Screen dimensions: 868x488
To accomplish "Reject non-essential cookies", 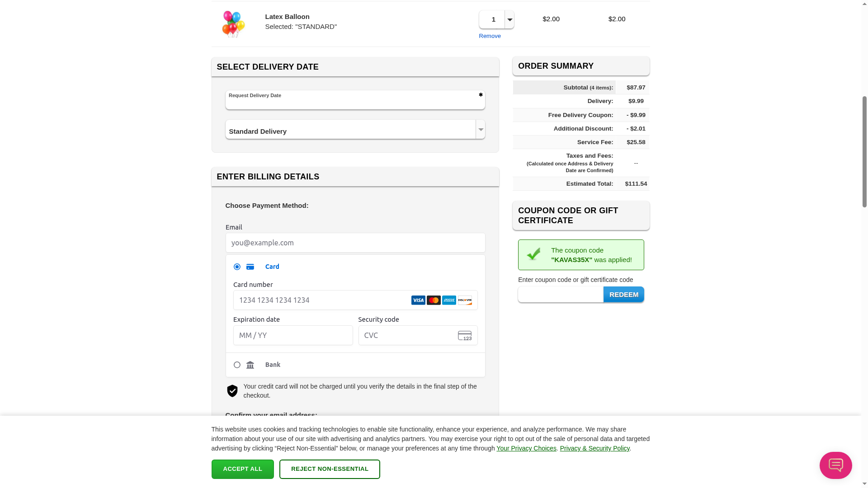I will pos(330,469).
